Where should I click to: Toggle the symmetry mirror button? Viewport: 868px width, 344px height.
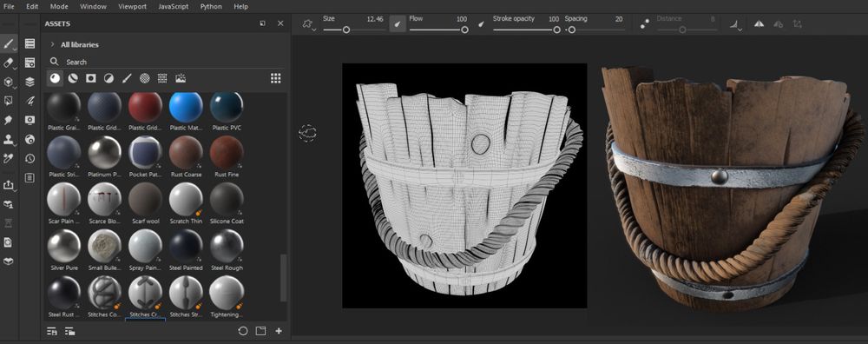click(x=759, y=23)
